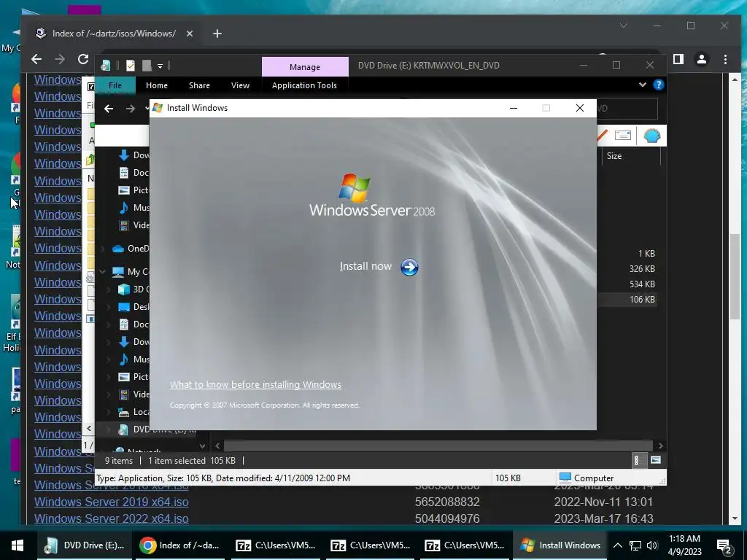Click the volume speaker tray icon
This screenshot has height=560, width=747.
652,545
